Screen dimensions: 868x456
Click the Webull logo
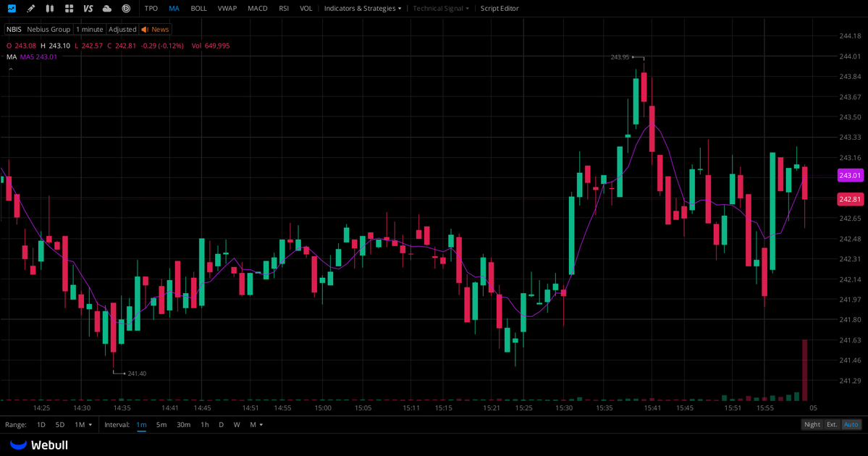39,445
